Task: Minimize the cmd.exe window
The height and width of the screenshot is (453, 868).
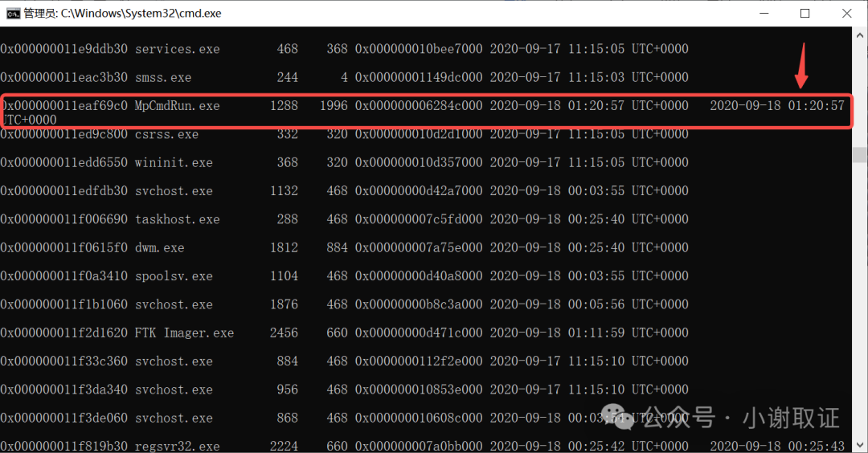Action: tap(764, 14)
